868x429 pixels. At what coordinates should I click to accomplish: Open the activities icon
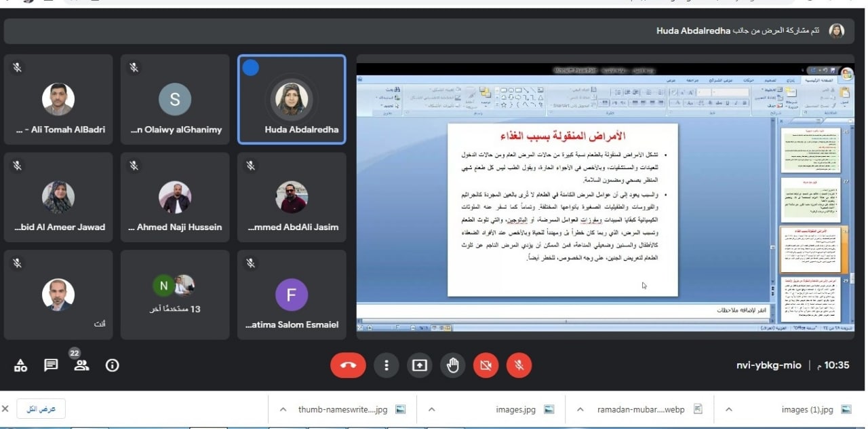(x=20, y=365)
